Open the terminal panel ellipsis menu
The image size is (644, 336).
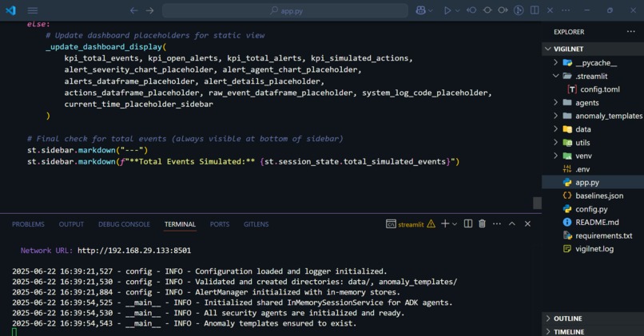coord(497,223)
